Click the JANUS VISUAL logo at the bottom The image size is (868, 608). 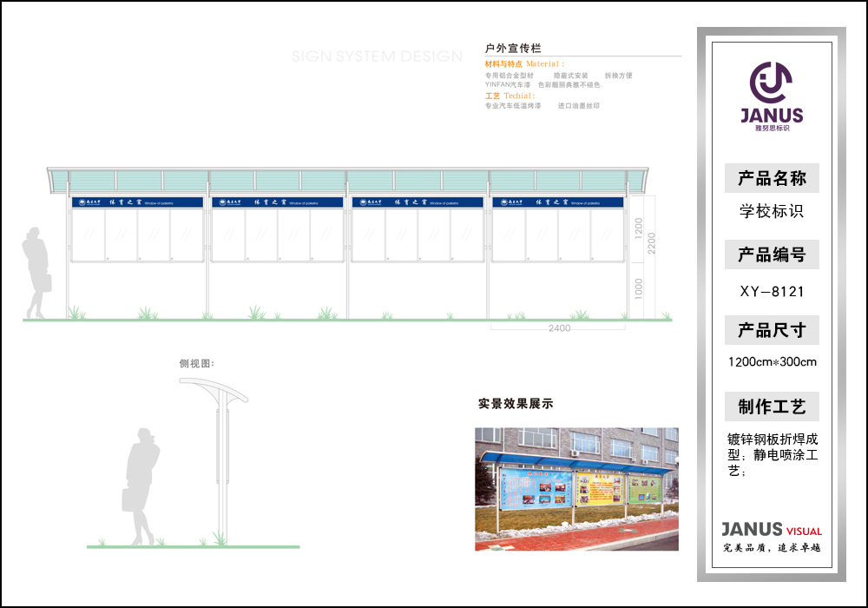click(771, 530)
